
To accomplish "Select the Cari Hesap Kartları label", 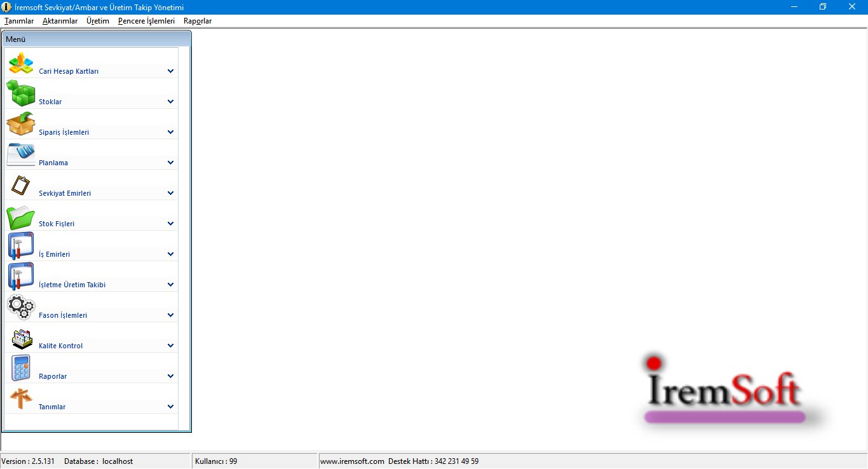I will 69,72.
